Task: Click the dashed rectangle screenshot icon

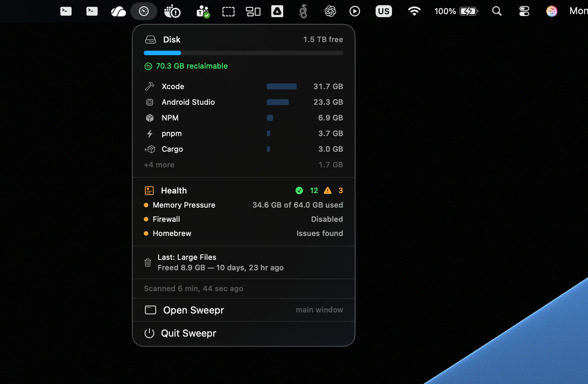Action: tap(228, 12)
